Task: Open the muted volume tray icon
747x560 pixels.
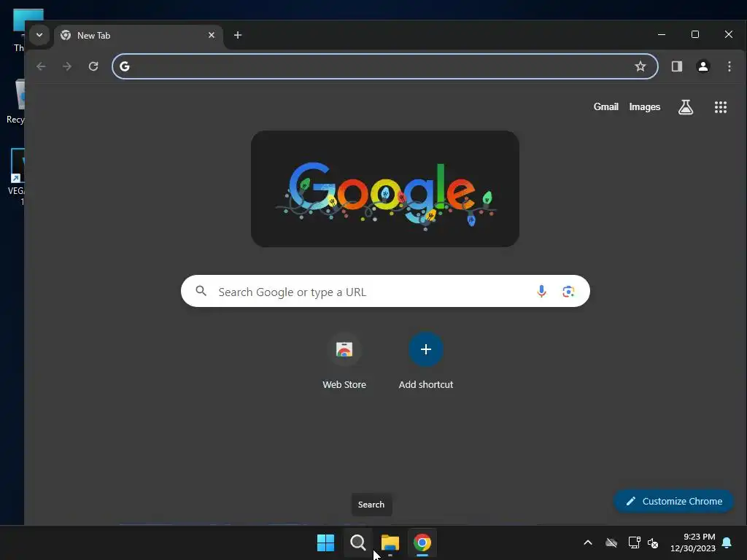Action: click(x=653, y=542)
